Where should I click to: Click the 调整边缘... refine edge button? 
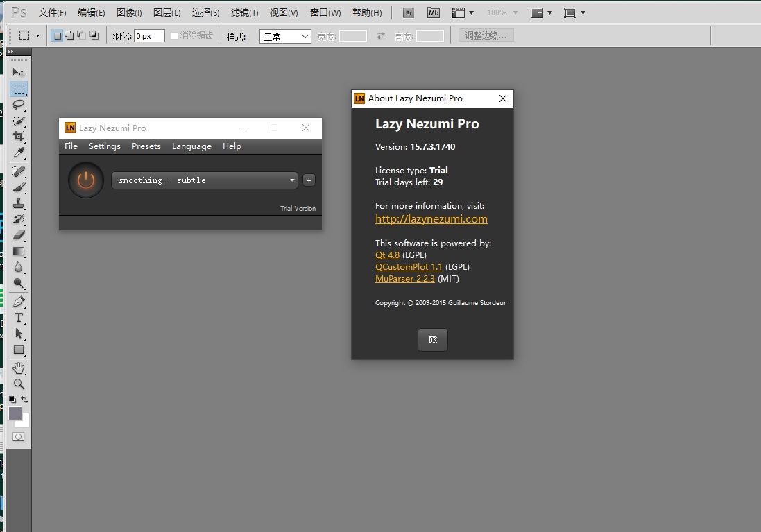coord(486,35)
